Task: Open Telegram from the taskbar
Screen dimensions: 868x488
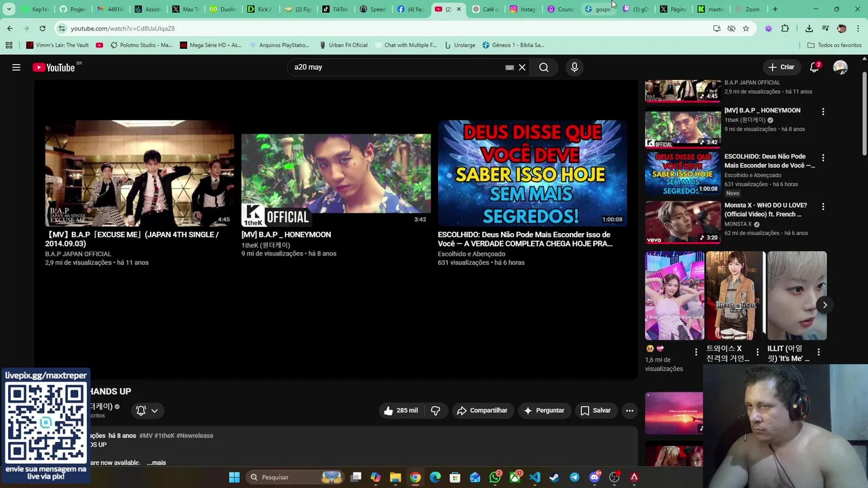Action: tap(574, 477)
